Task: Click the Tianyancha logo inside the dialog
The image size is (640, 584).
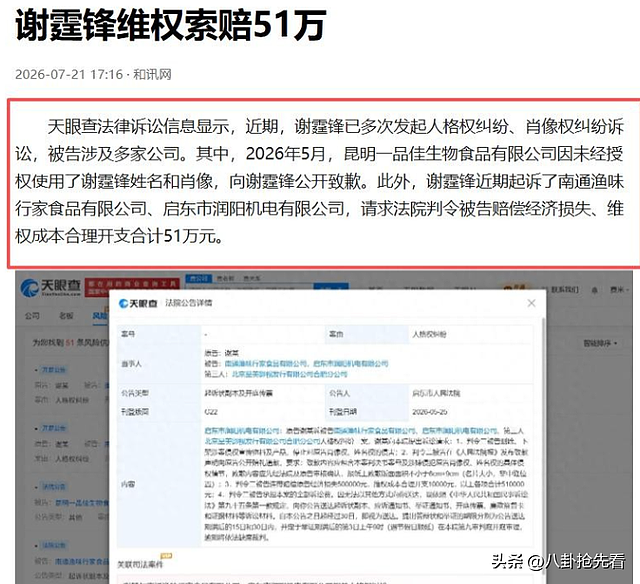Action: (x=138, y=303)
